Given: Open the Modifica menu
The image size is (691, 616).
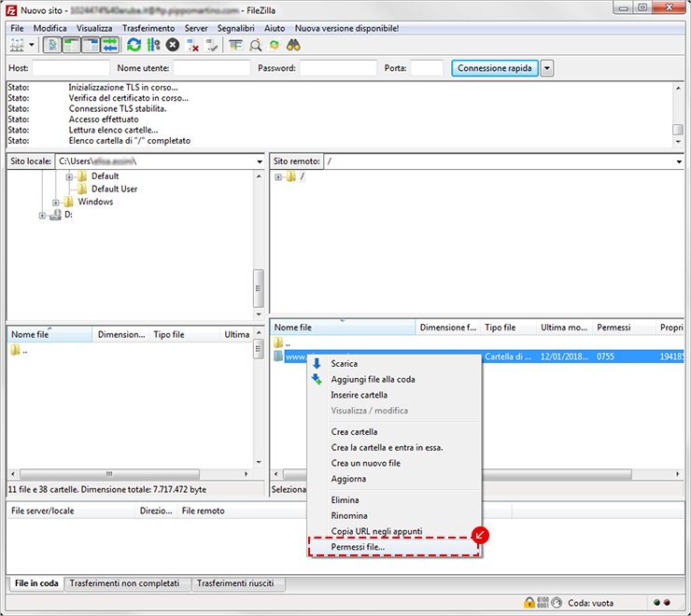Looking at the screenshot, I should pyautogui.click(x=49, y=28).
